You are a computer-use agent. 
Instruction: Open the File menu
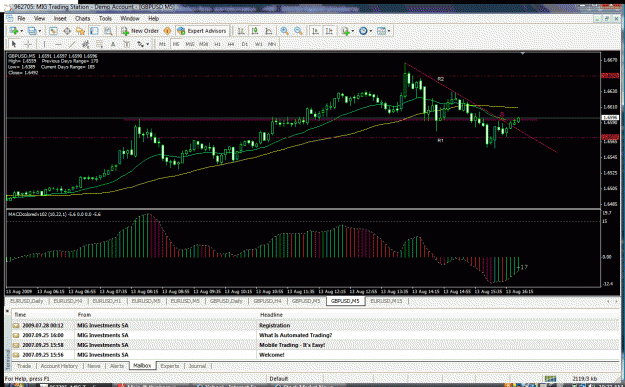pos(21,18)
